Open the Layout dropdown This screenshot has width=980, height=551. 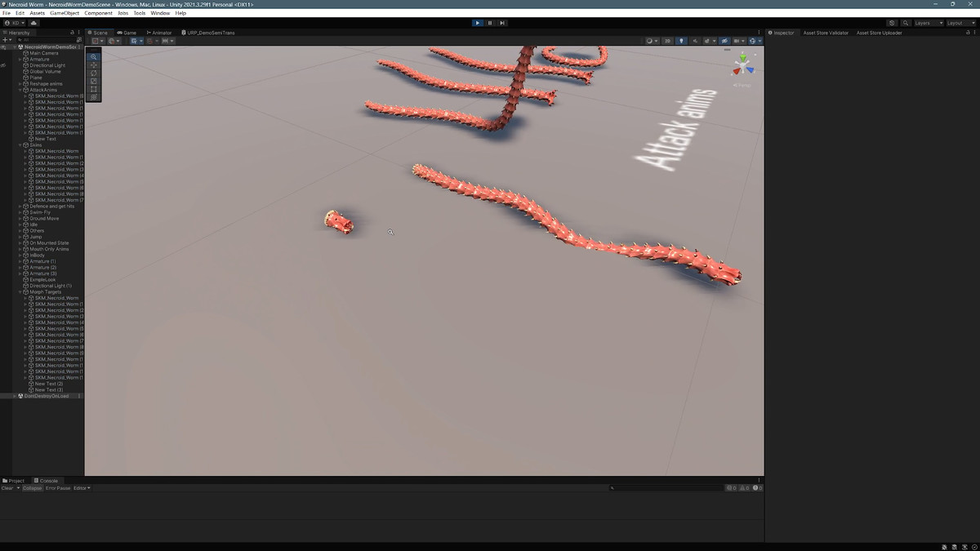[x=961, y=23]
